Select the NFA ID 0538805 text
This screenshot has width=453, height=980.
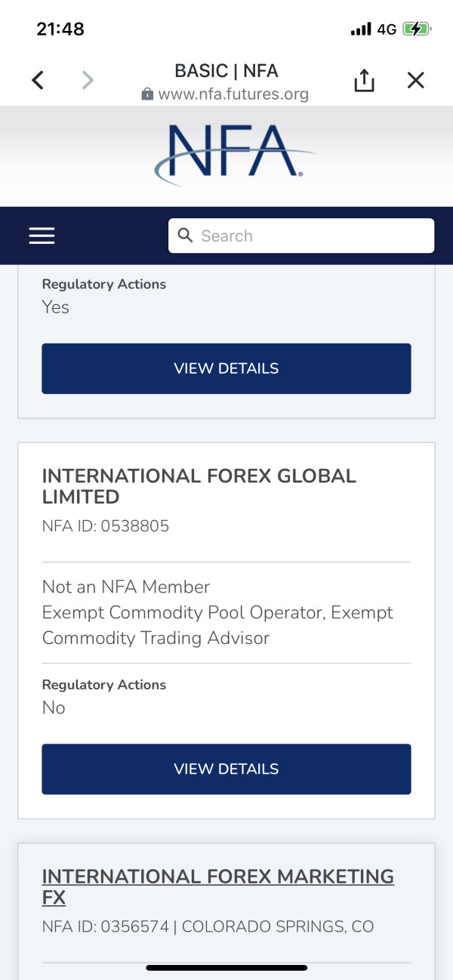click(106, 525)
